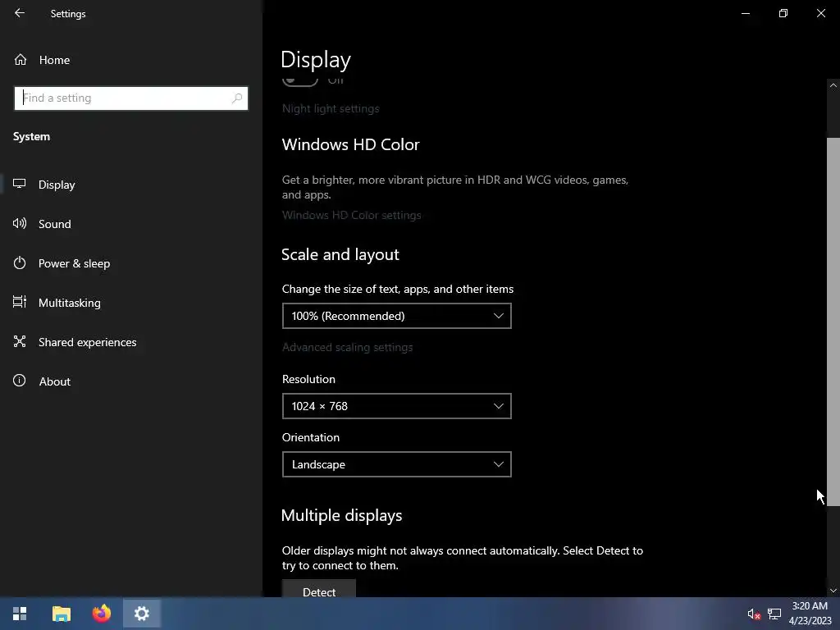The image size is (840, 630).
Task: Restore down the Settings window
Action: click(x=783, y=13)
